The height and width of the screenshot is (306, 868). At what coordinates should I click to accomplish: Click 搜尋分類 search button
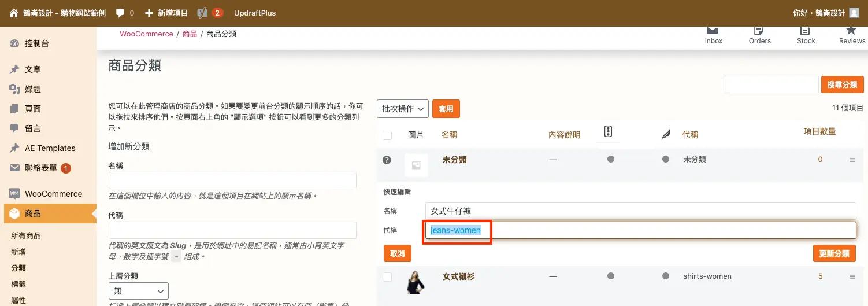coord(842,84)
